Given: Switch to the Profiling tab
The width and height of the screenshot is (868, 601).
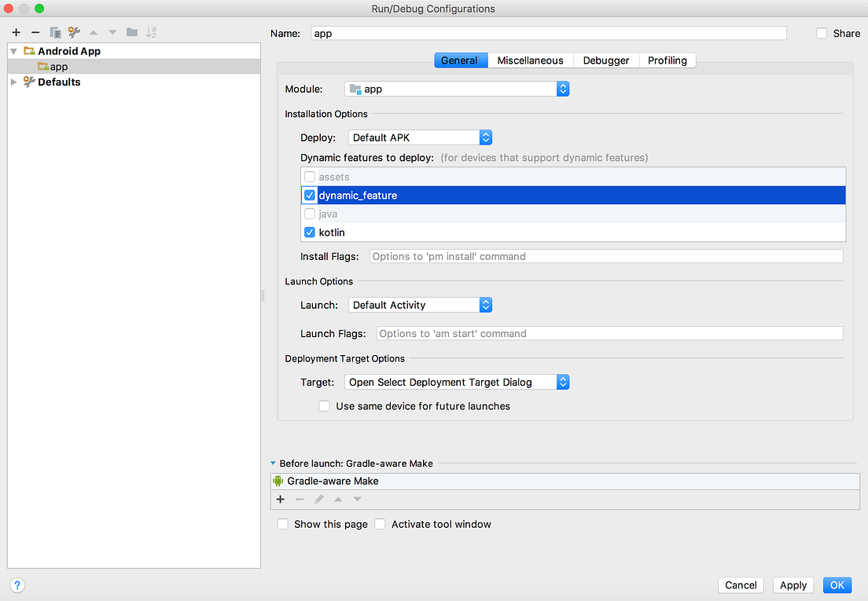Looking at the screenshot, I should (667, 60).
